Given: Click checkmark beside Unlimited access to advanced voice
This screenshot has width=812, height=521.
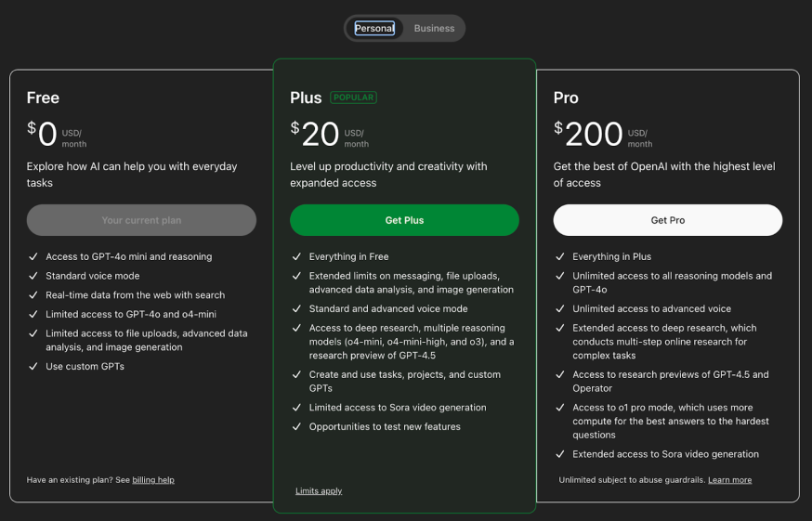Looking at the screenshot, I should click(x=560, y=308).
